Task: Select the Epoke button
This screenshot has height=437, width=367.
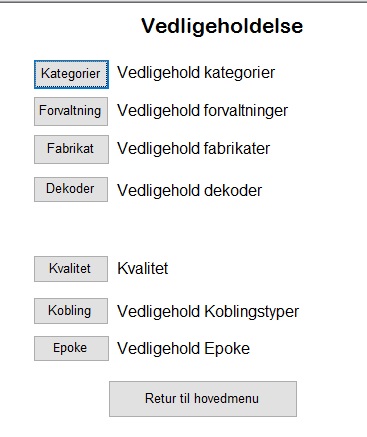Action: coord(71,348)
